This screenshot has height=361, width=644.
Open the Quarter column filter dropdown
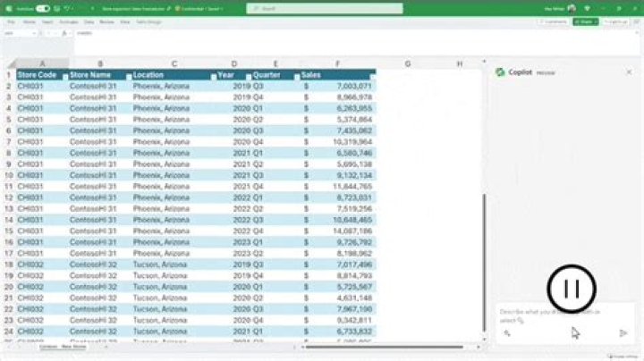click(x=297, y=77)
